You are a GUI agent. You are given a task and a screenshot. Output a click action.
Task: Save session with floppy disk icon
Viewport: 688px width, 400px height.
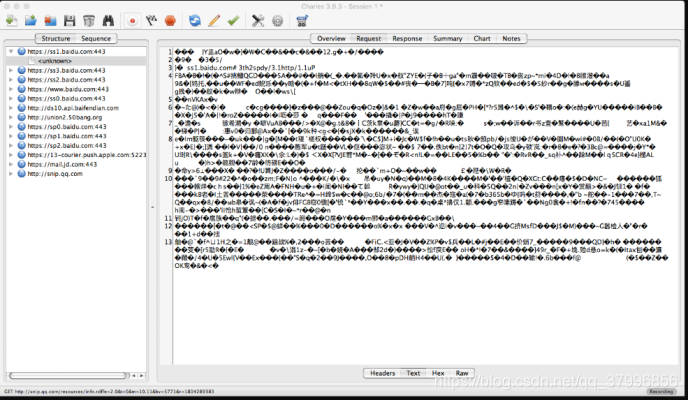click(69, 21)
